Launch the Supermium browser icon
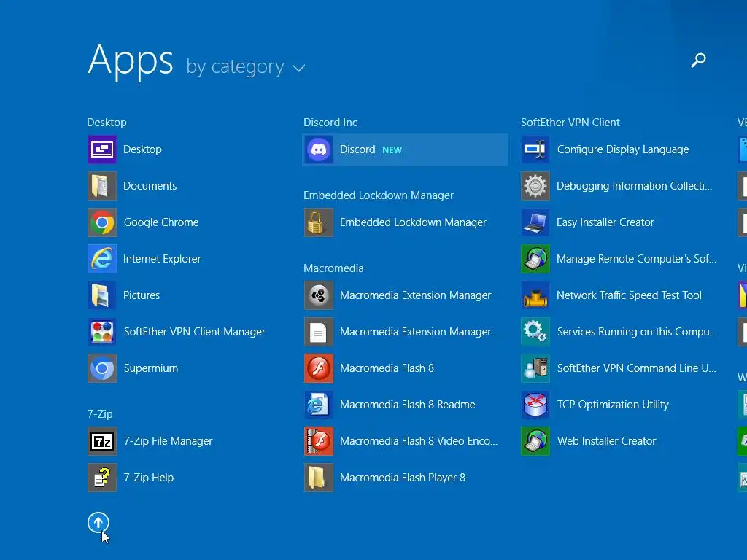Viewport: 747px width, 560px height. click(102, 368)
